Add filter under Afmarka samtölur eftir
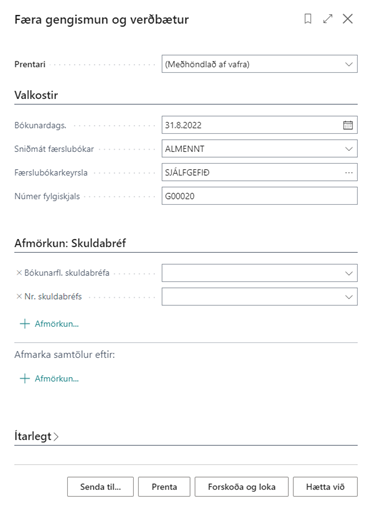This screenshot has width=372, height=511. coord(49,379)
